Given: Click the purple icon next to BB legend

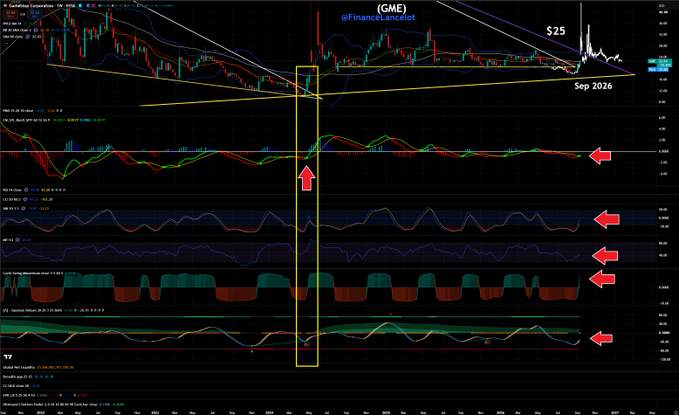Looking at the screenshot, I should point(35,30).
